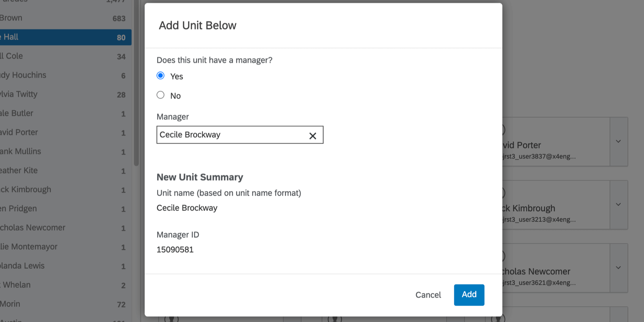The image size is (644, 322).
Task: Select the Hall unit with 80 members
Action: 64,37
